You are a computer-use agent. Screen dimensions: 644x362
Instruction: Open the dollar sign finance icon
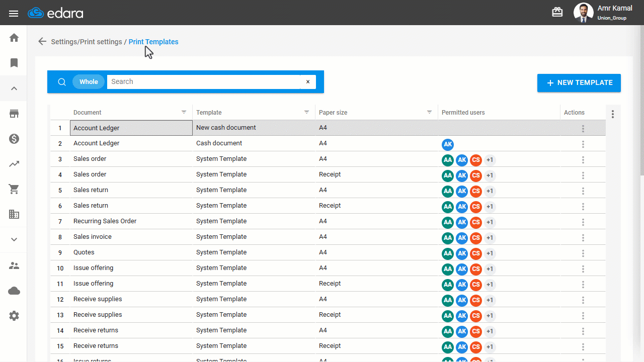(14, 139)
